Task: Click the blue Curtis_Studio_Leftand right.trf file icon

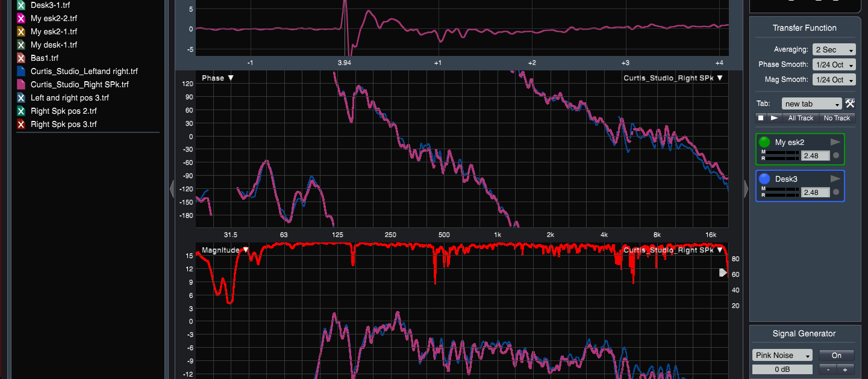Action: 21,71
